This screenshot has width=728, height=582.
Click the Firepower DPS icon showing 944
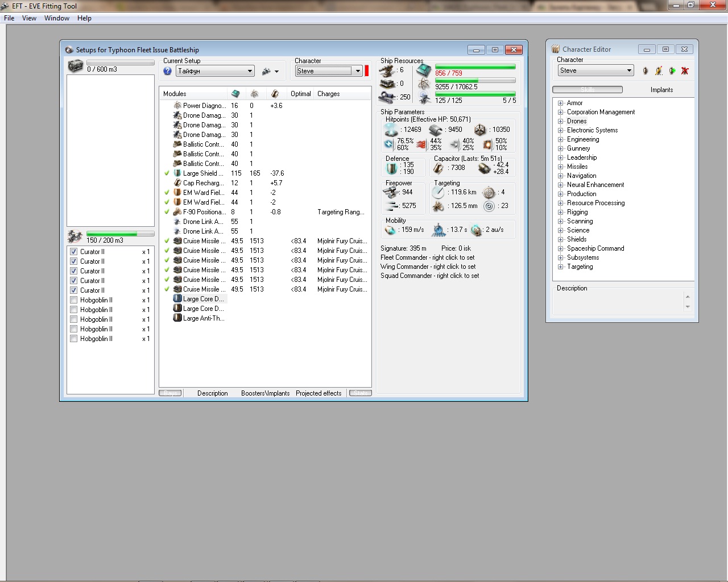(x=391, y=193)
